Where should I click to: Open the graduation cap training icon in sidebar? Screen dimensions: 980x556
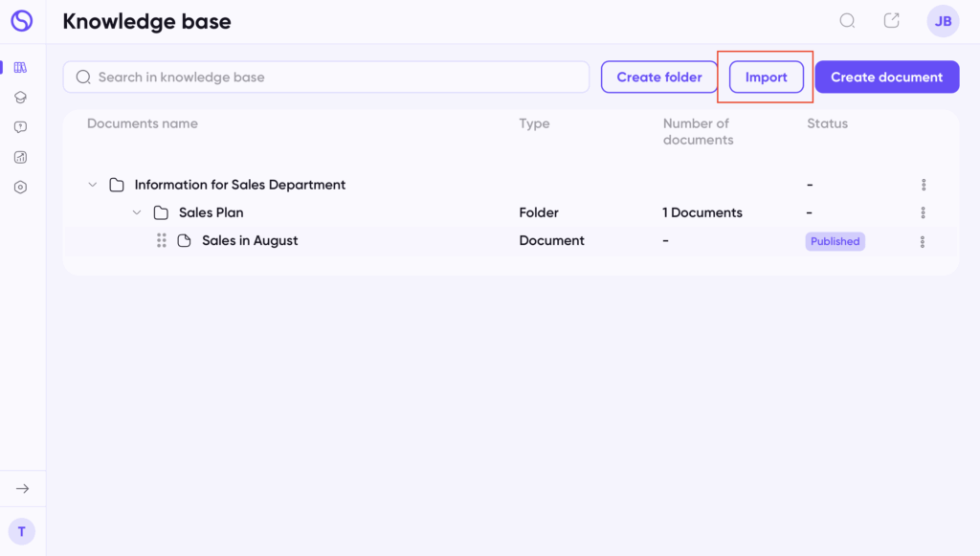pos(21,98)
